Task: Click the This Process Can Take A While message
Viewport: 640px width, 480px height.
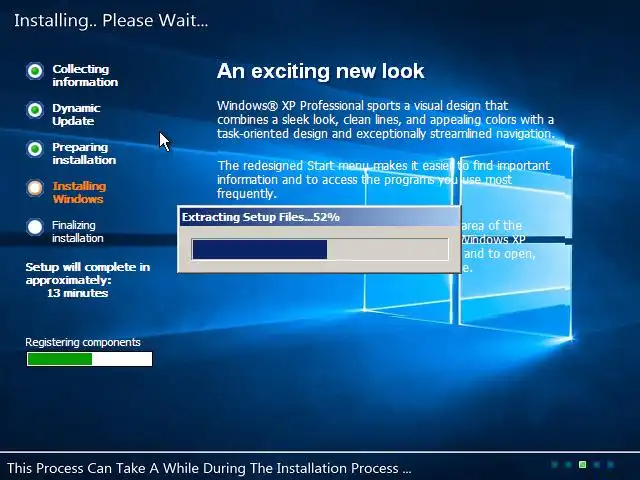Action: coord(209,468)
